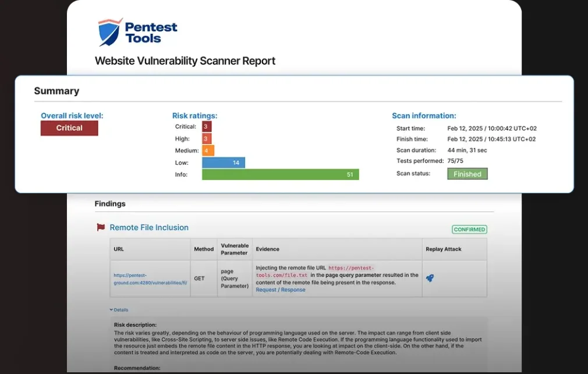The width and height of the screenshot is (588, 374).
Task: Click the Medium count indicator showing 4
Action: click(x=208, y=150)
